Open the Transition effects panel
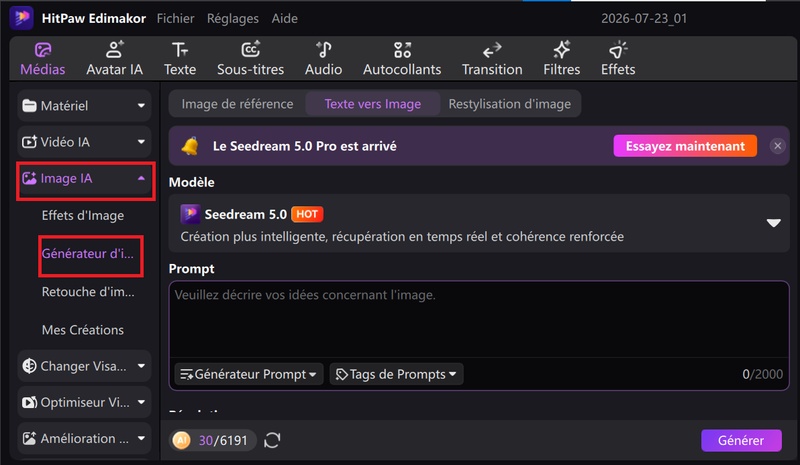 pos(492,58)
